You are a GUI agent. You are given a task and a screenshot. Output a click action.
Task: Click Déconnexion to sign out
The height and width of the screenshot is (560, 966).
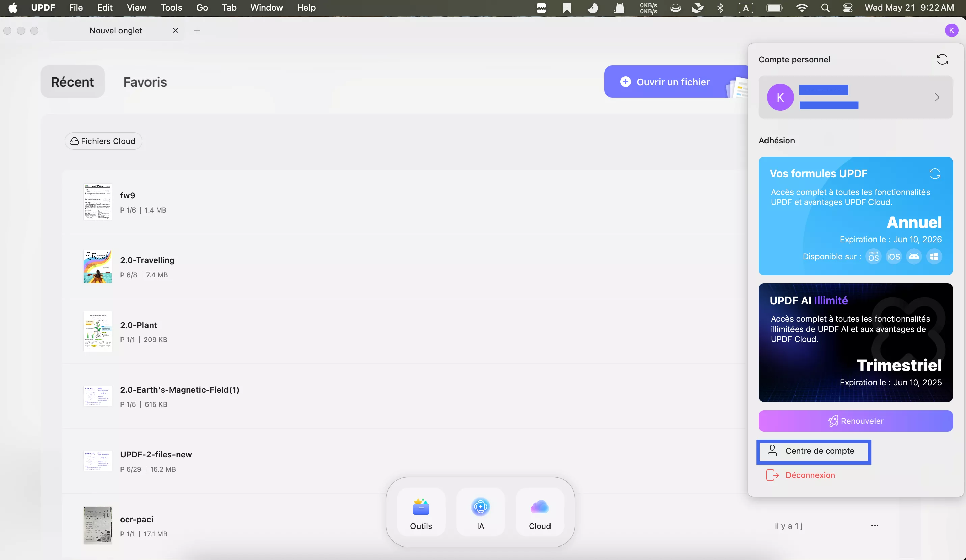click(x=800, y=475)
